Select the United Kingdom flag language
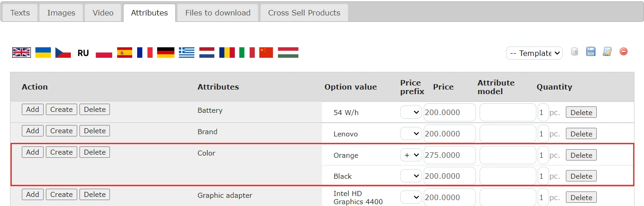 [x=21, y=53]
